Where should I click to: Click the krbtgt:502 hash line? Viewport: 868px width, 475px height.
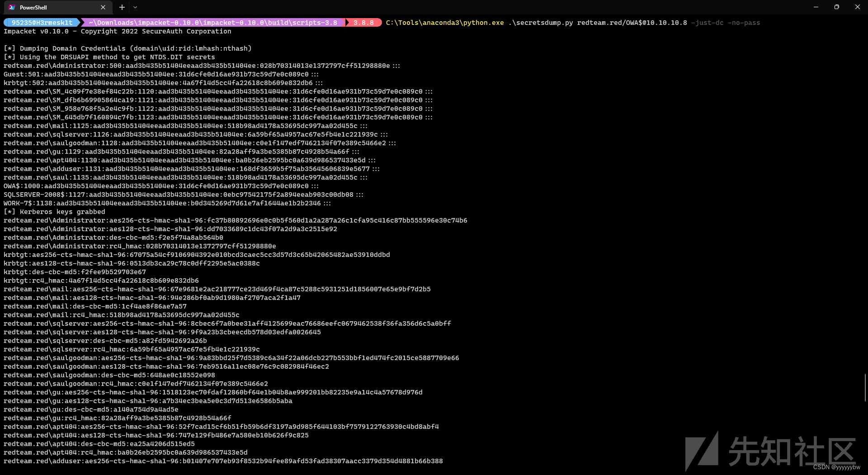163,83
